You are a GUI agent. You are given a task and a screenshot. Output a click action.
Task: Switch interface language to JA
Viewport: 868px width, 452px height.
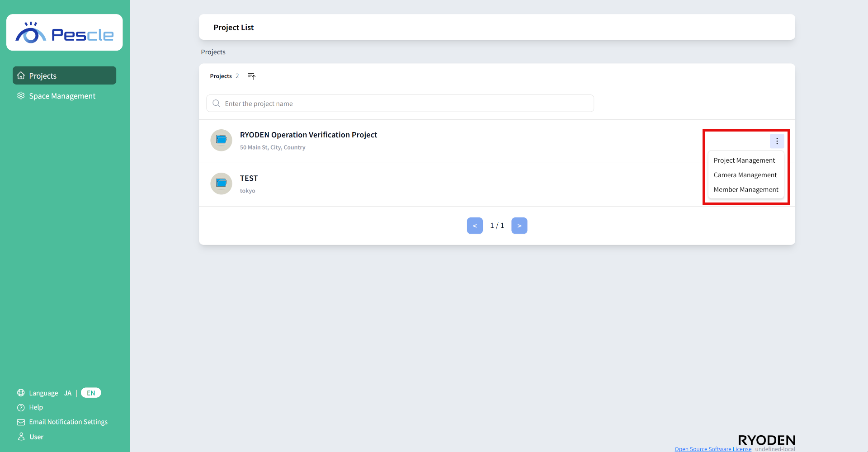tap(68, 393)
